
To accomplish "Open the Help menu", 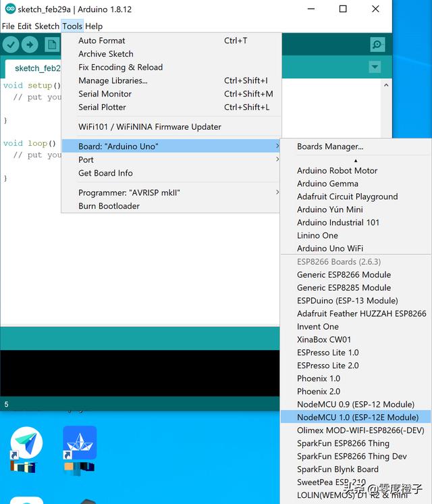I will 94,26.
